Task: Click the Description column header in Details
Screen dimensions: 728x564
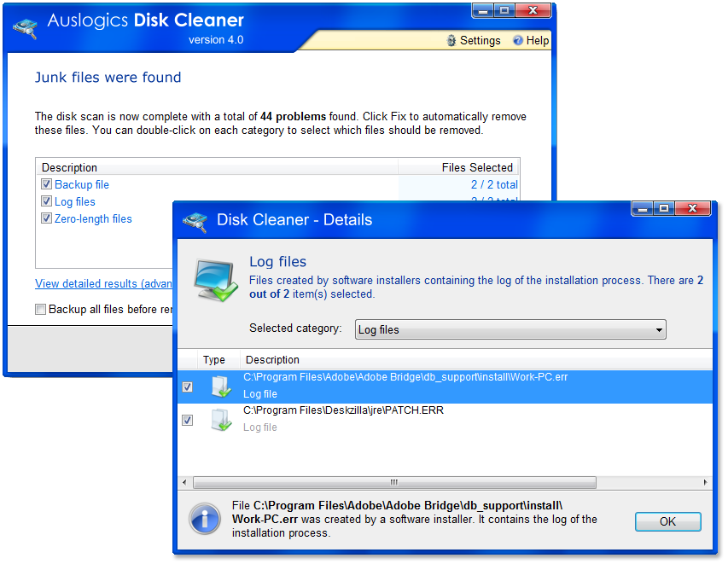Action: tap(476, 360)
